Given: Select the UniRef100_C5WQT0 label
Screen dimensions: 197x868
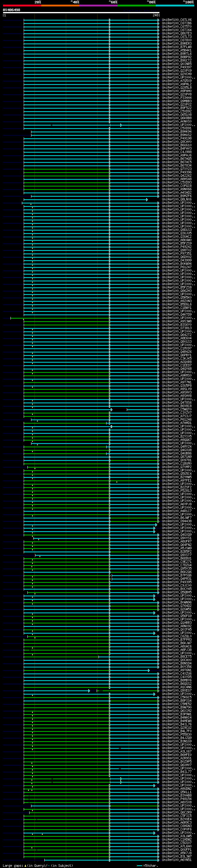Looking at the screenshot, I should click(x=177, y=410).
